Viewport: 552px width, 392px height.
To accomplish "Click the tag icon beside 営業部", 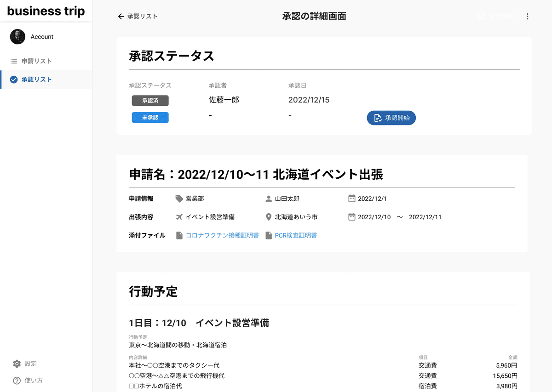I will pos(179,199).
